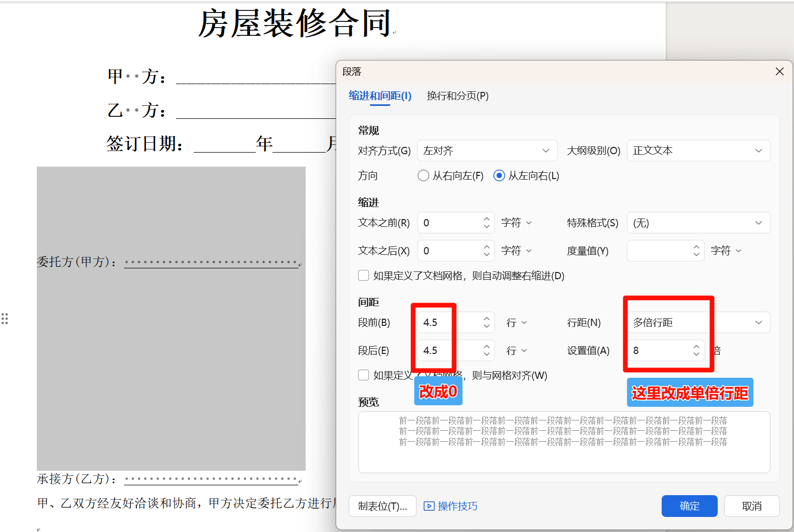Click the down arrow stepper for 设置值
Viewport: 794px width, 532px height.
696,354
